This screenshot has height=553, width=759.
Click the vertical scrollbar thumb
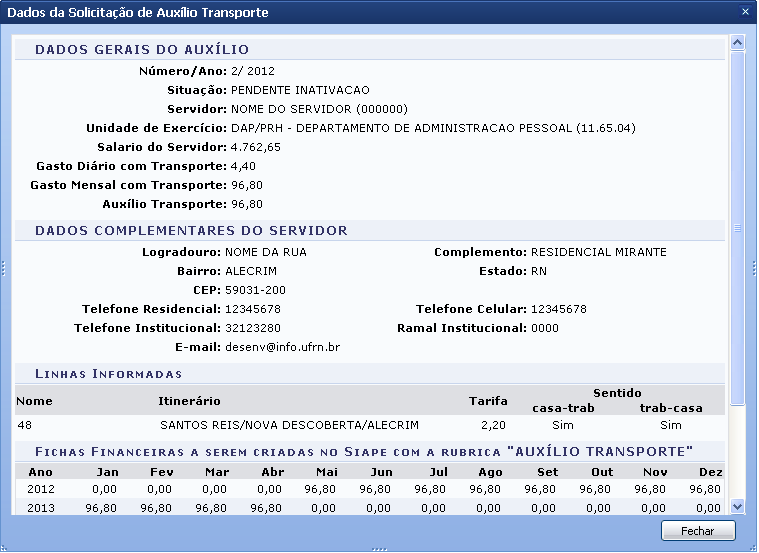coord(737,228)
